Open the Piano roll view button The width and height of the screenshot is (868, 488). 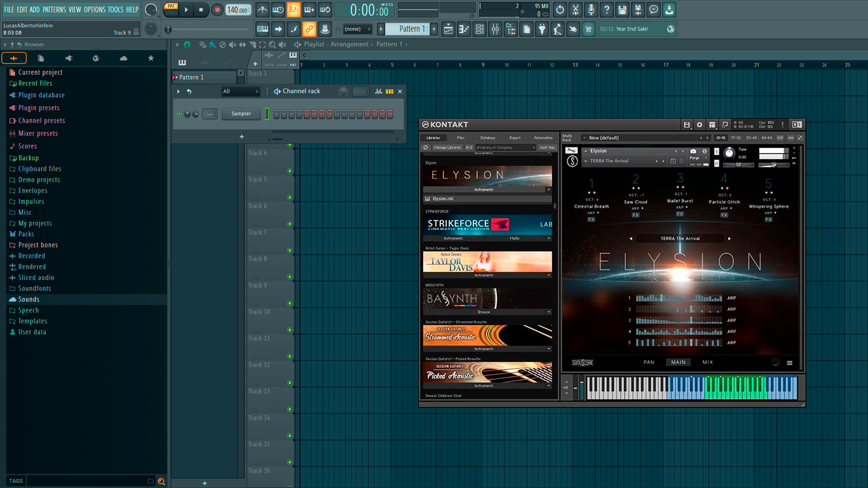(x=464, y=29)
